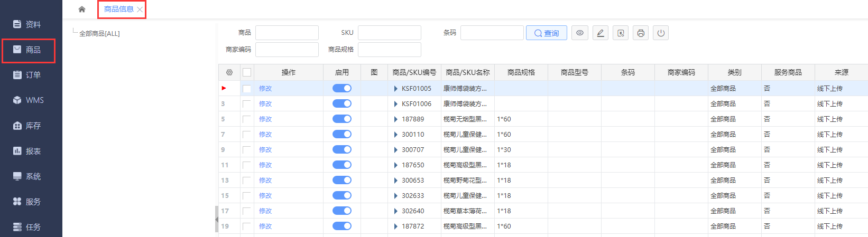Click 修改 for product 187650
Viewport: 868px width, 237px height.
coord(265,165)
